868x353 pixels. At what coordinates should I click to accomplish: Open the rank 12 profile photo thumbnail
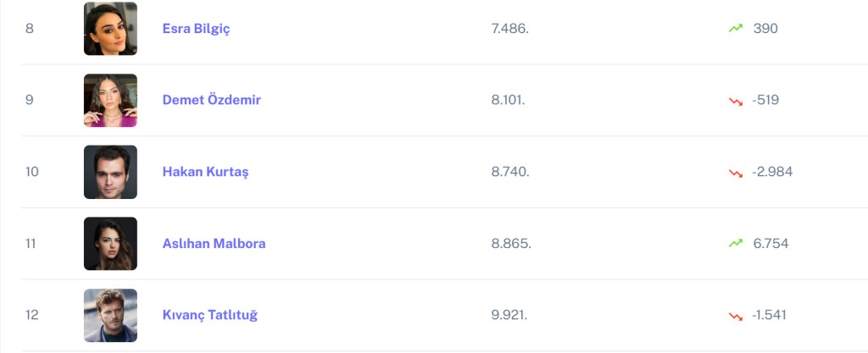(x=110, y=315)
